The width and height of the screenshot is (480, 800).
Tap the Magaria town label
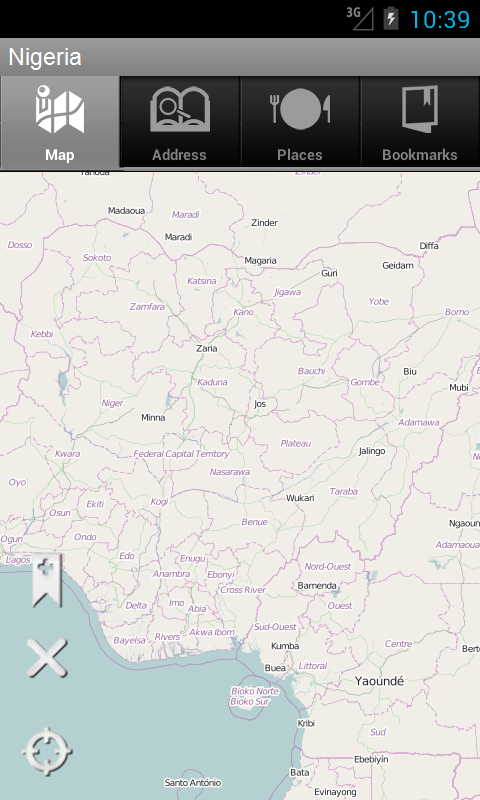point(260,261)
